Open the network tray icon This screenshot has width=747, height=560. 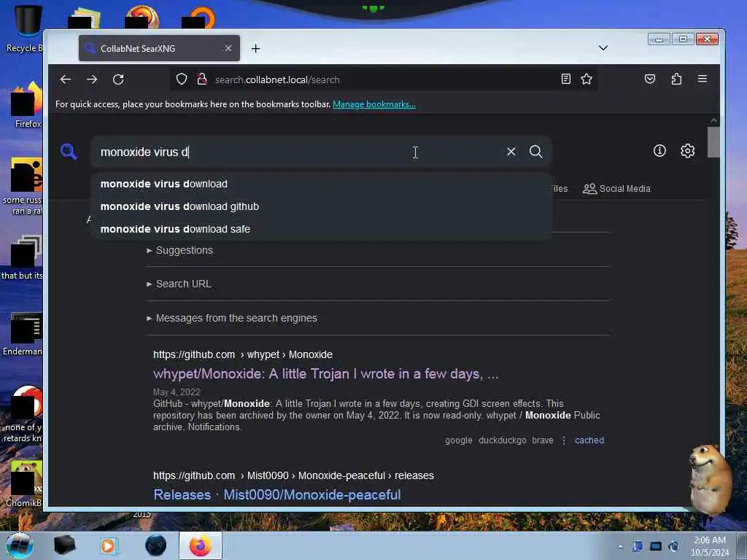pyautogui.click(x=656, y=547)
